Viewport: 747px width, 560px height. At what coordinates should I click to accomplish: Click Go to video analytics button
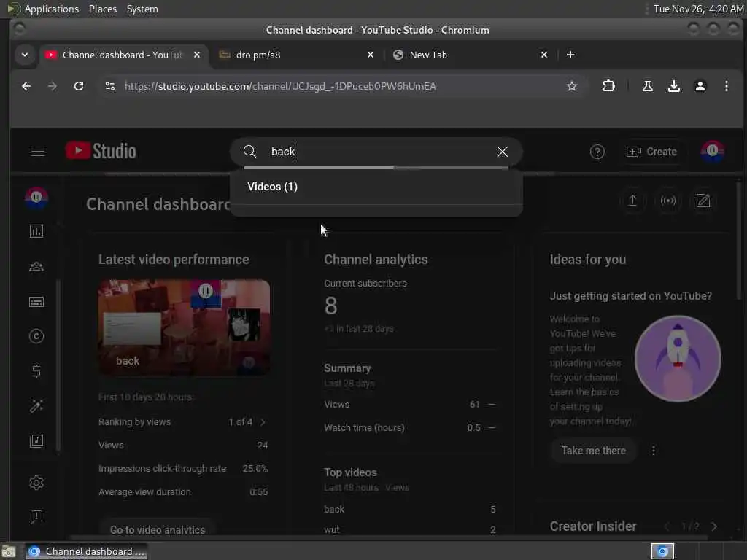(x=158, y=530)
